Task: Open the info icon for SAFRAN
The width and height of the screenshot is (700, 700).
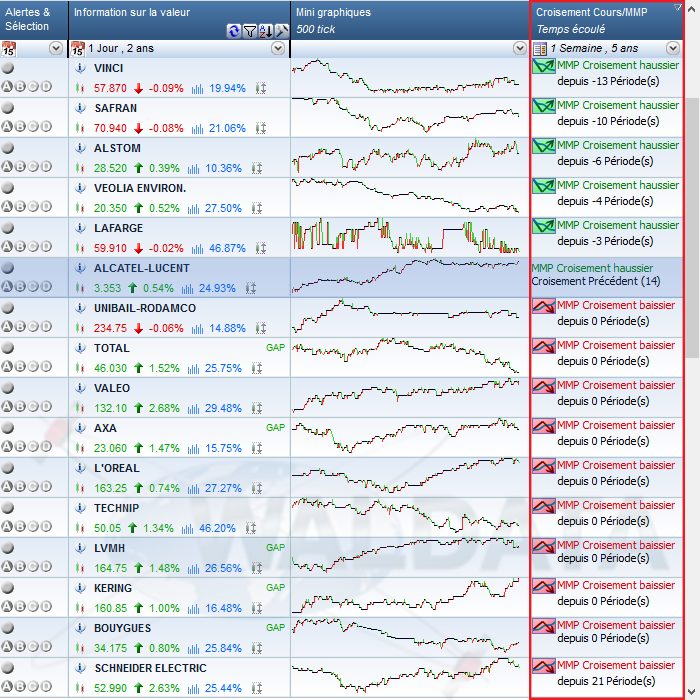Action: [80, 108]
